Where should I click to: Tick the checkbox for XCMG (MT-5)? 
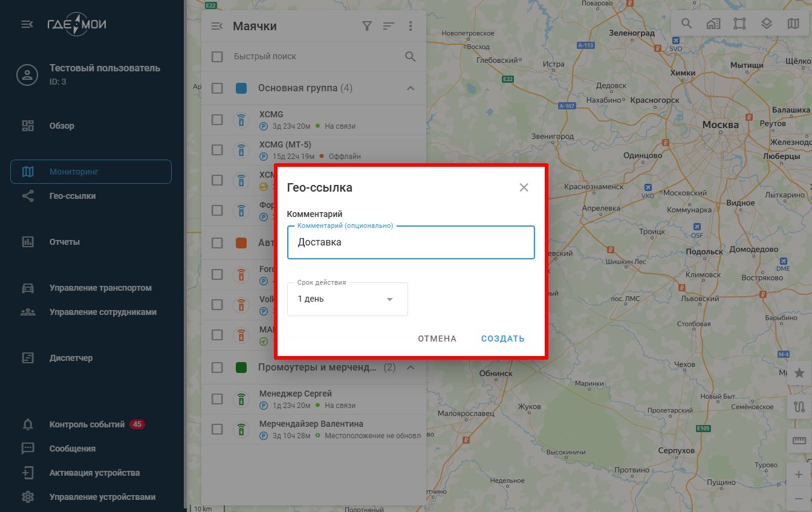(x=217, y=150)
